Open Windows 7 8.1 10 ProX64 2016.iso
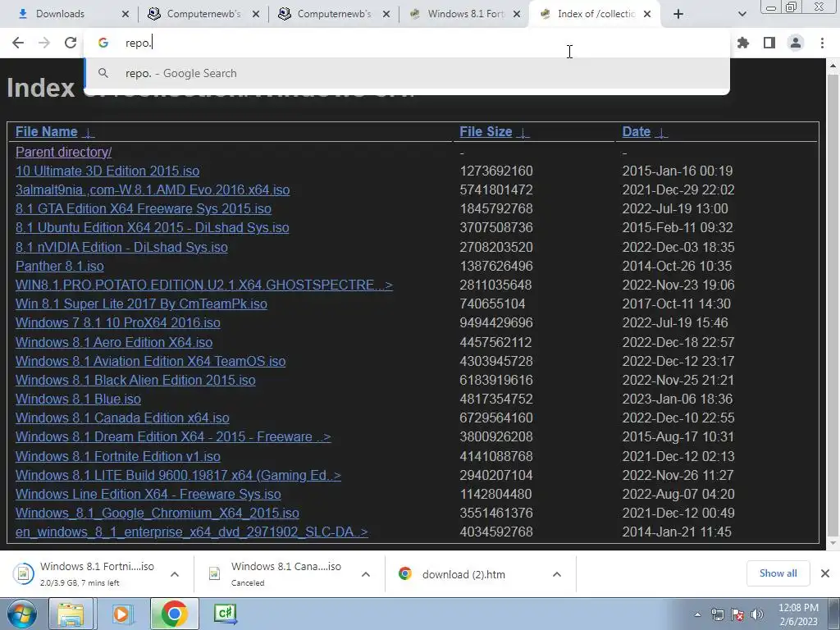Image resolution: width=840 pixels, height=630 pixels. tap(118, 323)
